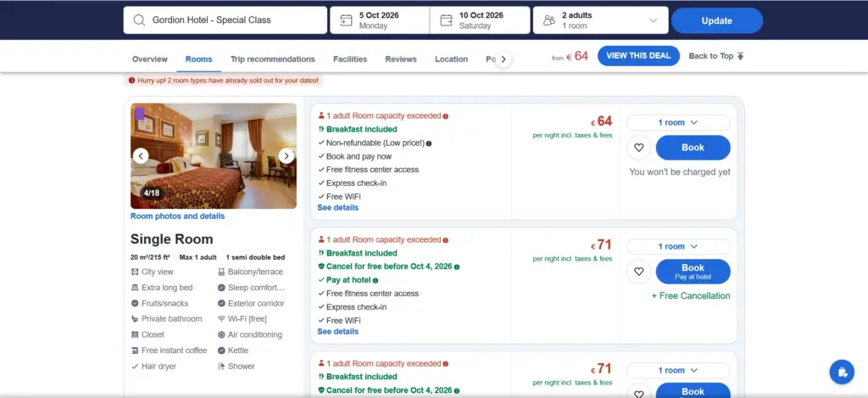The height and width of the screenshot is (398, 868).
Task: Edit the Gordion Hotel search field
Action: tap(225, 20)
